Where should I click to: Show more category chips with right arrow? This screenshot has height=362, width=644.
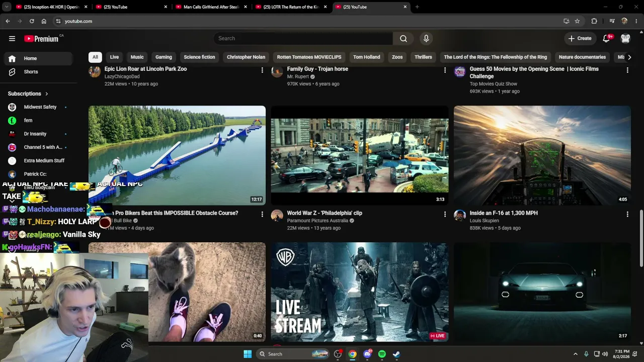pos(629,57)
